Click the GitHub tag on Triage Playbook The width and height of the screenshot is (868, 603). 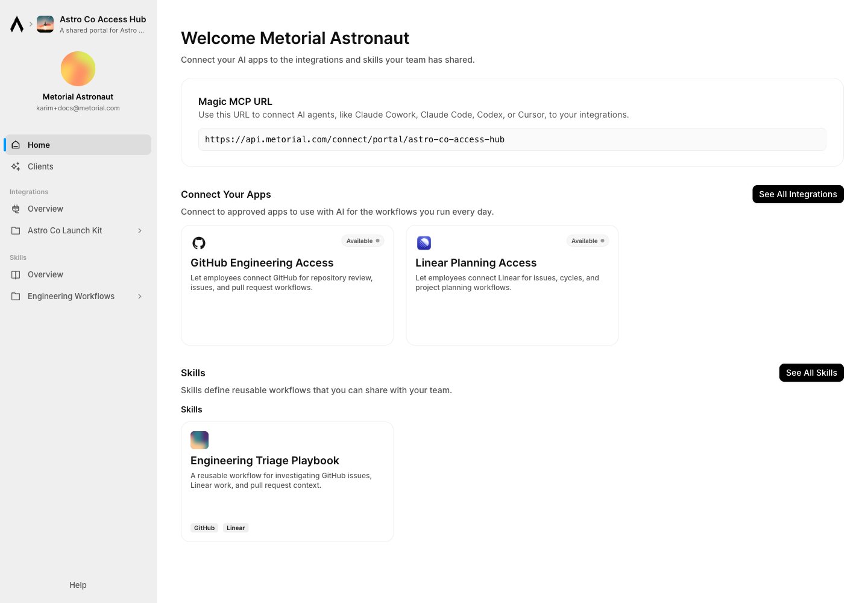coord(204,528)
